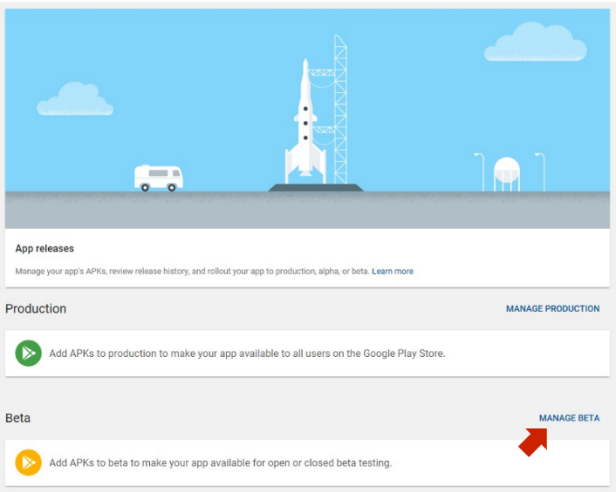Image resolution: width=616 pixels, height=492 pixels.
Task: Click the green Production play icon
Action: click(x=28, y=353)
